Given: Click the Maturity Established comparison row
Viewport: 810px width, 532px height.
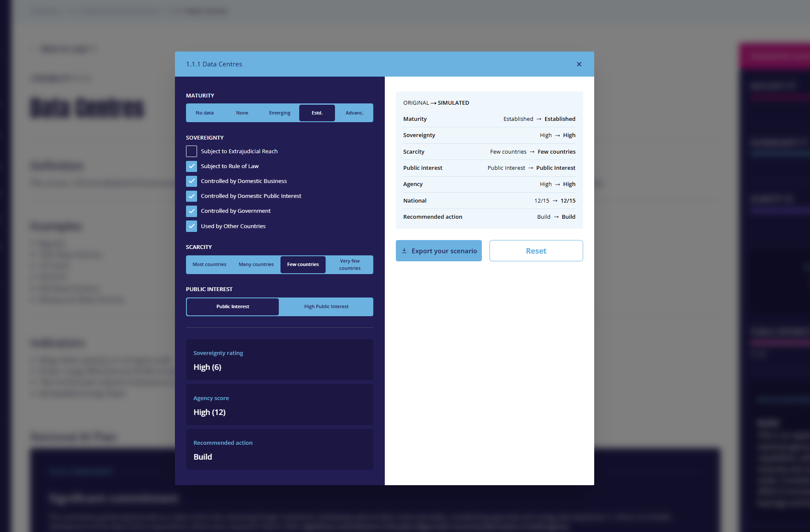Looking at the screenshot, I should tap(489, 119).
